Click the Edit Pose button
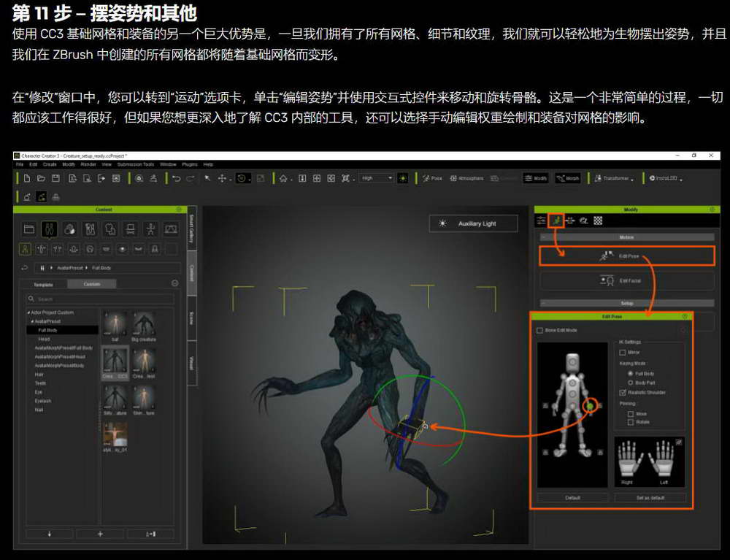Image resolution: width=730 pixels, height=560 pixels. tap(626, 256)
